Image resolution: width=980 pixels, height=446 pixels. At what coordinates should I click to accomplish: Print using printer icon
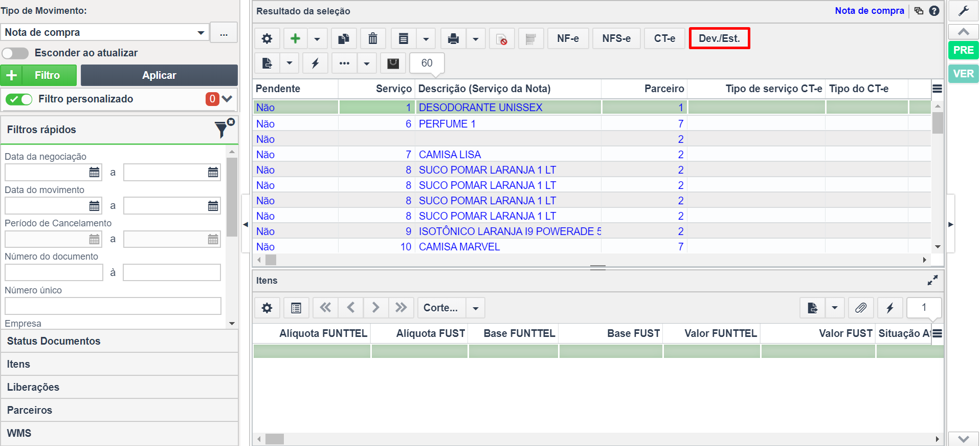point(453,38)
